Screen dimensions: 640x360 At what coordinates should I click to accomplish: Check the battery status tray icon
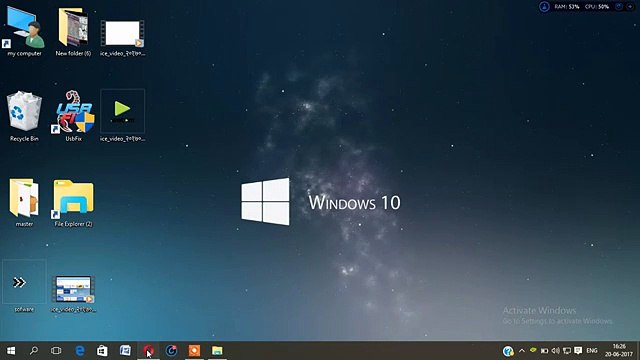point(544,351)
